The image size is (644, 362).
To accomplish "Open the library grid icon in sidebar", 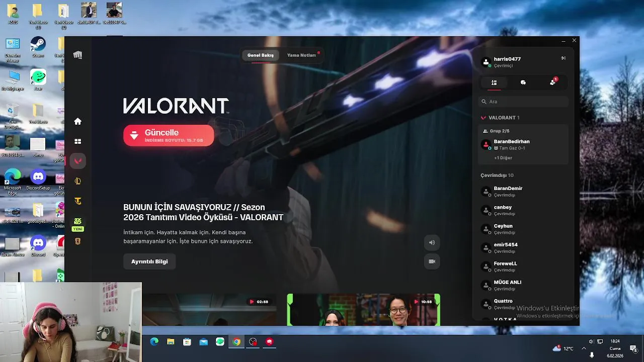I will 77,141.
